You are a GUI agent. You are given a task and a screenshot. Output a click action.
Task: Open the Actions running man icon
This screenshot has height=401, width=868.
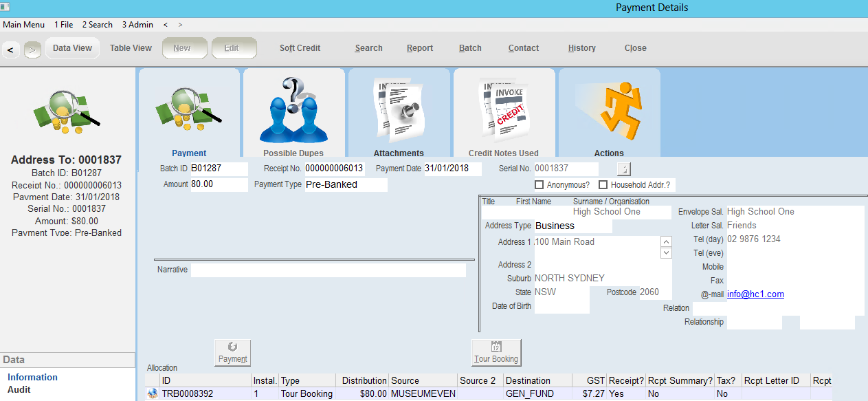[x=609, y=110]
